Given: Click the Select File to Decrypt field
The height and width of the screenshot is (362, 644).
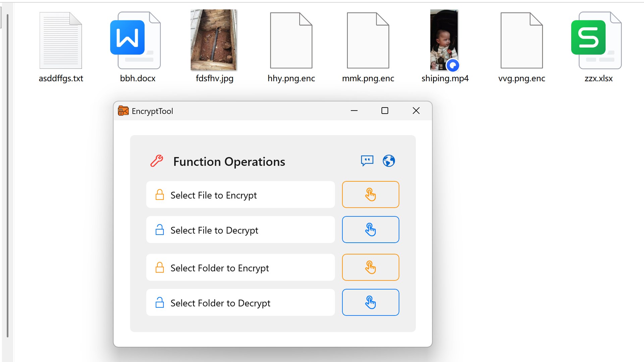Looking at the screenshot, I should (x=240, y=230).
